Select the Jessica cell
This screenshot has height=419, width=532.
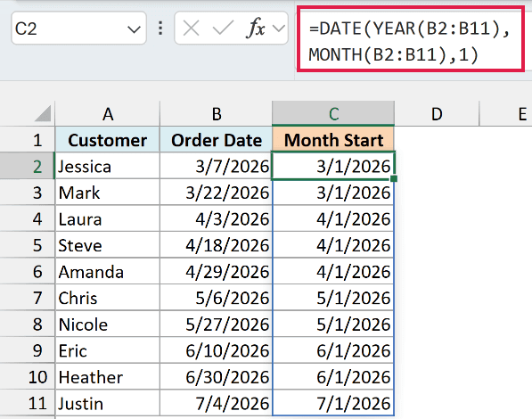tap(108, 166)
